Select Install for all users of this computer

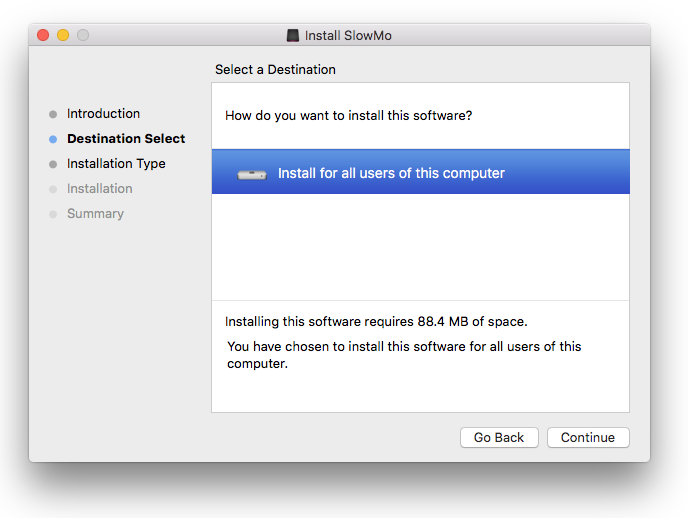(391, 173)
